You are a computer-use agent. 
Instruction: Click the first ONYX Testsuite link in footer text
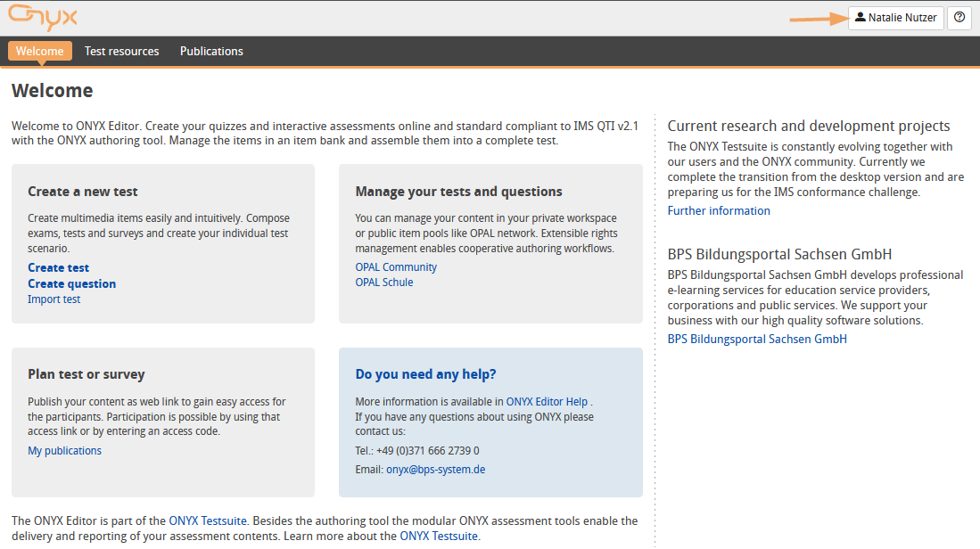208,520
